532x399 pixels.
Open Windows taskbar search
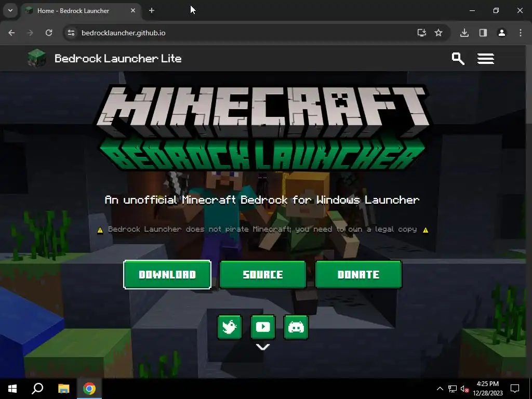(x=37, y=389)
